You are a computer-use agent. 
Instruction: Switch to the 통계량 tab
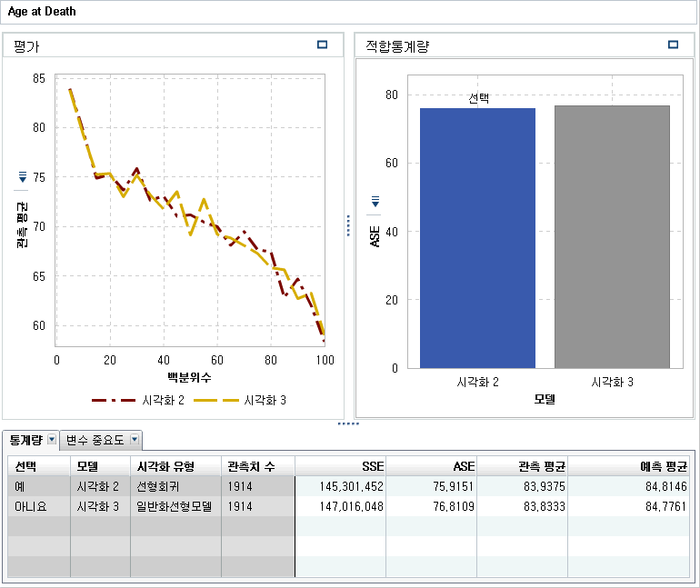click(25, 440)
